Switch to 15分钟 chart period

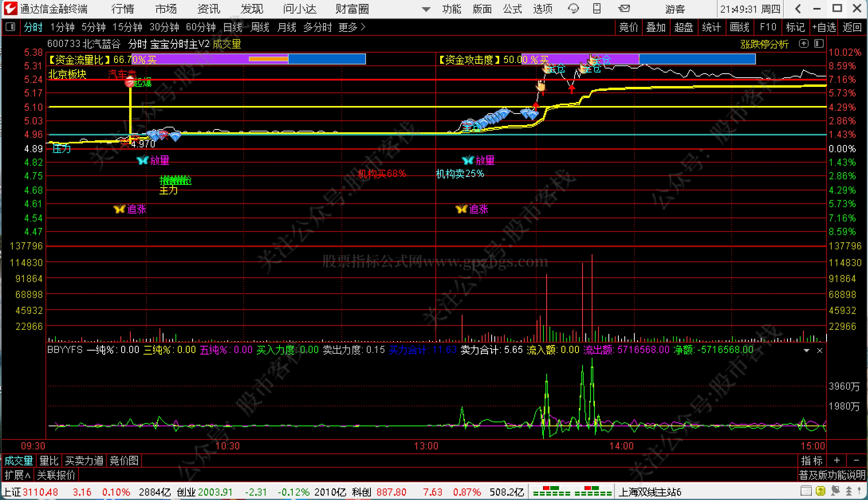pyautogui.click(x=128, y=27)
